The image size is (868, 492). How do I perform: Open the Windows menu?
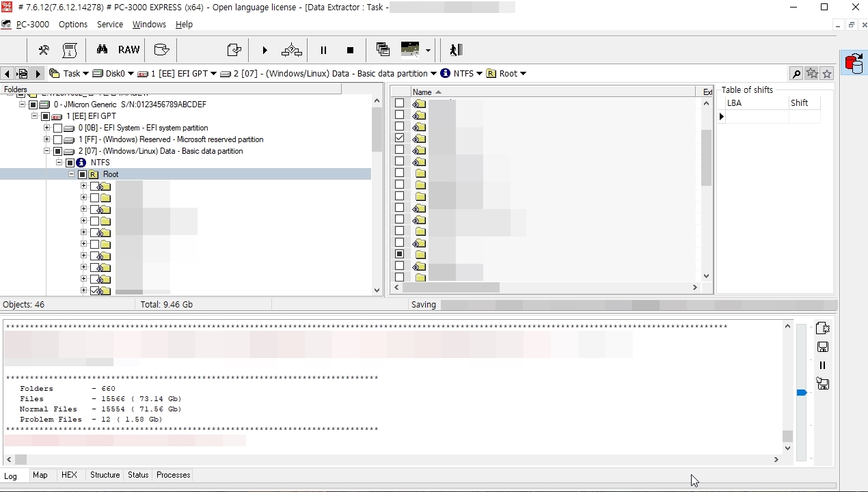149,24
